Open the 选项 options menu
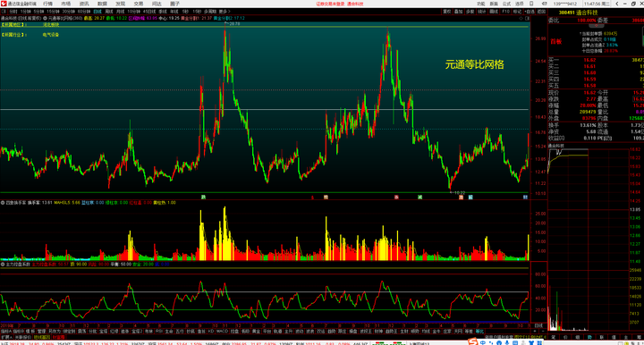The height and width of the screenshot is (345, 644). click(x=519, y=4)
